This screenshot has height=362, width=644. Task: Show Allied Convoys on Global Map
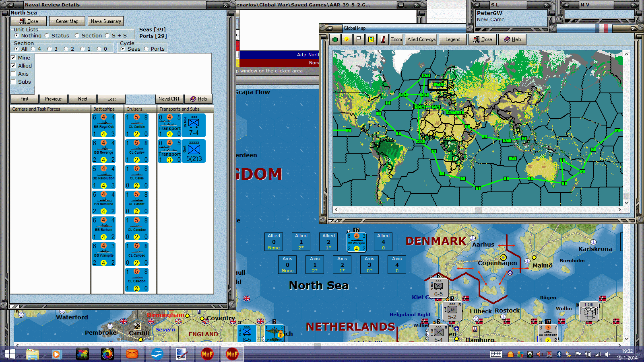tap(421, 39)
